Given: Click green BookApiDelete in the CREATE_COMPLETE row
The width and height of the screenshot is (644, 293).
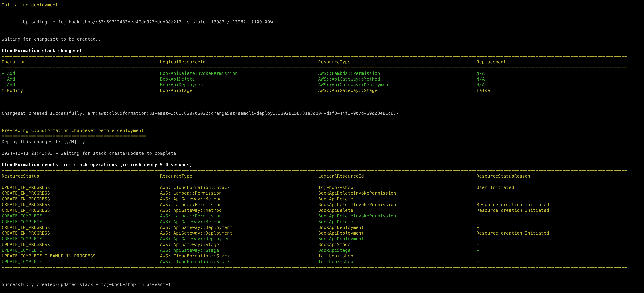Looking at the screenshot, I should tap(335, 222).
